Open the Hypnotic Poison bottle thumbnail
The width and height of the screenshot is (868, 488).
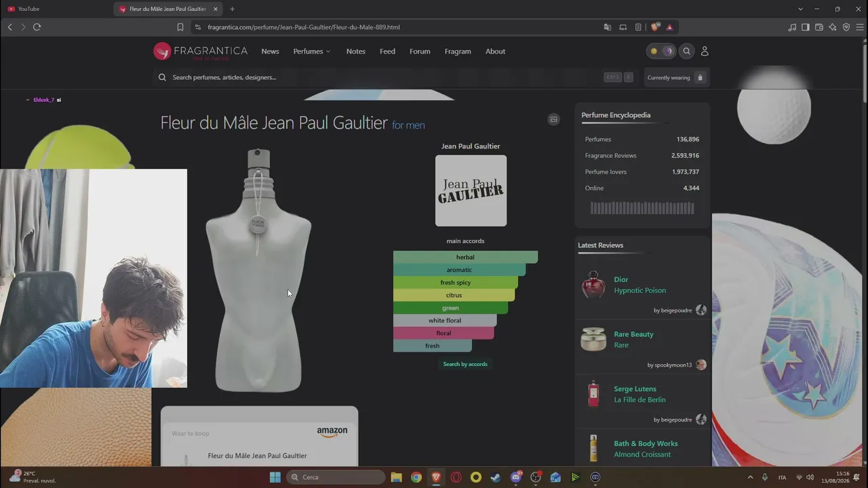click(593, 285)
